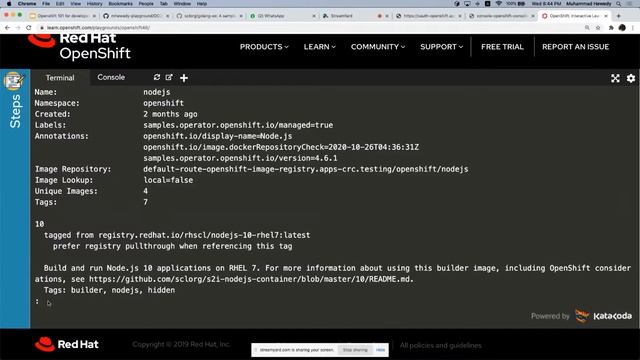
Task: Click REPORT AN ISSUE link
Action: pos(576,47)
